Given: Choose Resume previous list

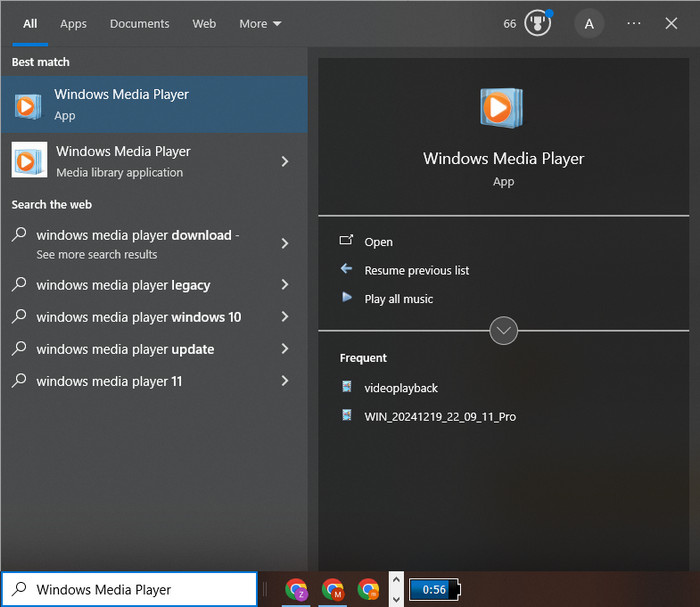Looking at the screenshot, I should pos(417,270).
